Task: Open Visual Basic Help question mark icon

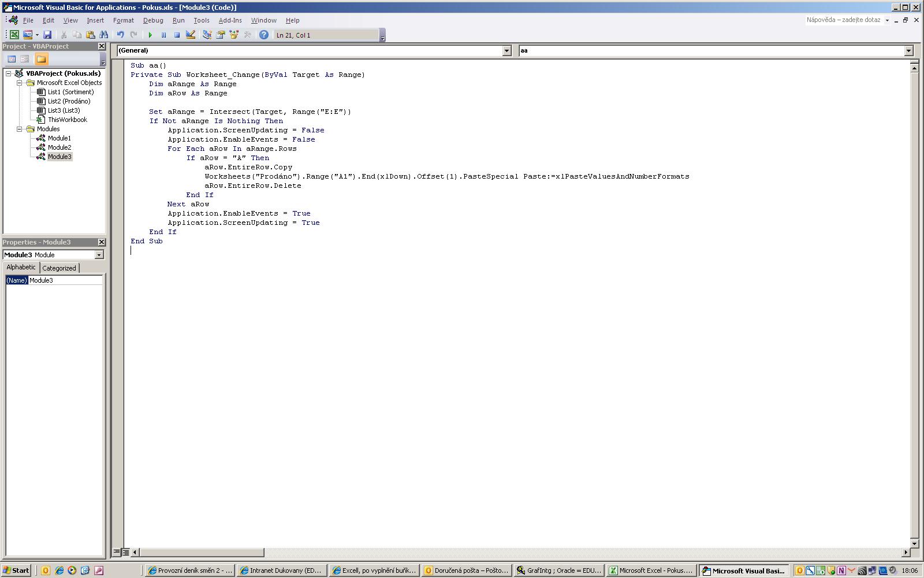Action: pos(264,35)
